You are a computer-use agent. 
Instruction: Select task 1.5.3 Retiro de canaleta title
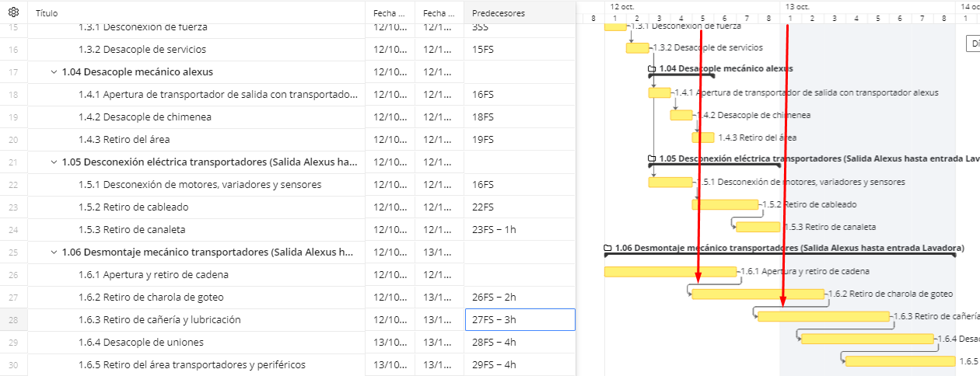coord(131,230)
